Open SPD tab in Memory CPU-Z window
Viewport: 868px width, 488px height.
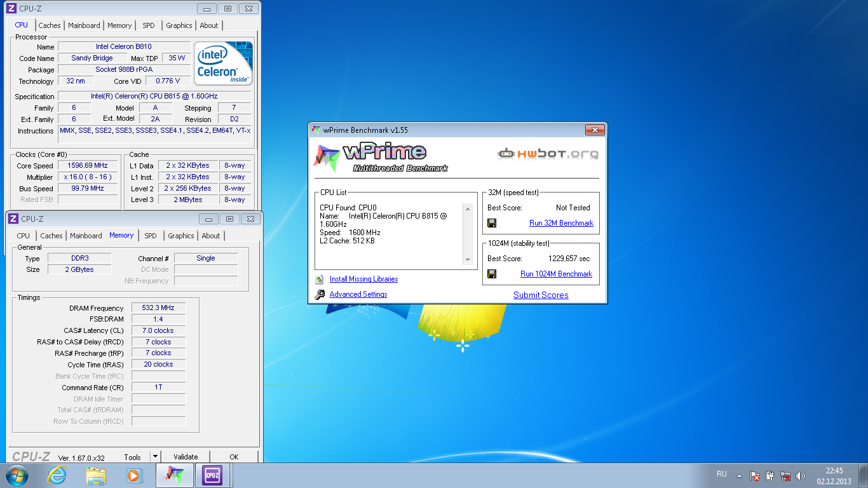click(150, 236)
